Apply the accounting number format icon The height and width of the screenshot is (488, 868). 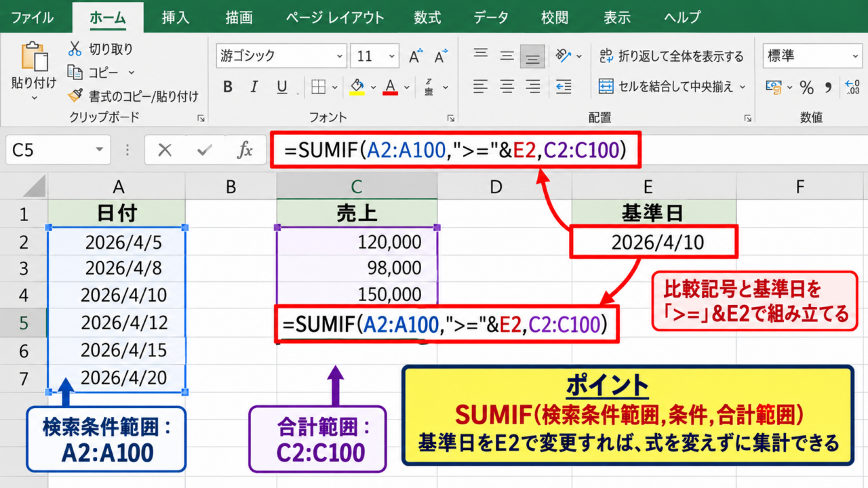[774, 87]
